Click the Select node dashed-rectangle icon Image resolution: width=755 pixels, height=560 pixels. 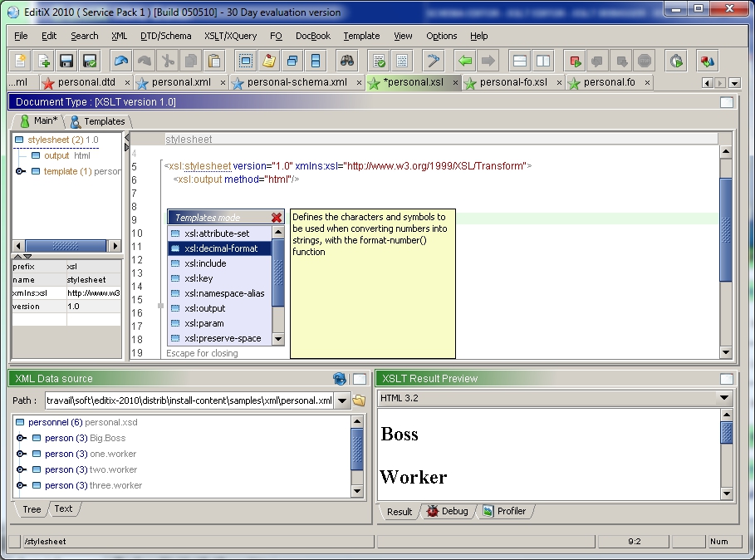tap(246, 61)
